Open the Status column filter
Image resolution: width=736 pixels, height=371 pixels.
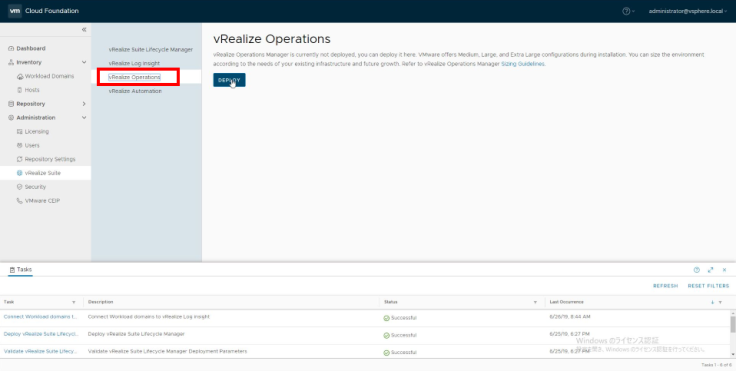coord(535,302)
